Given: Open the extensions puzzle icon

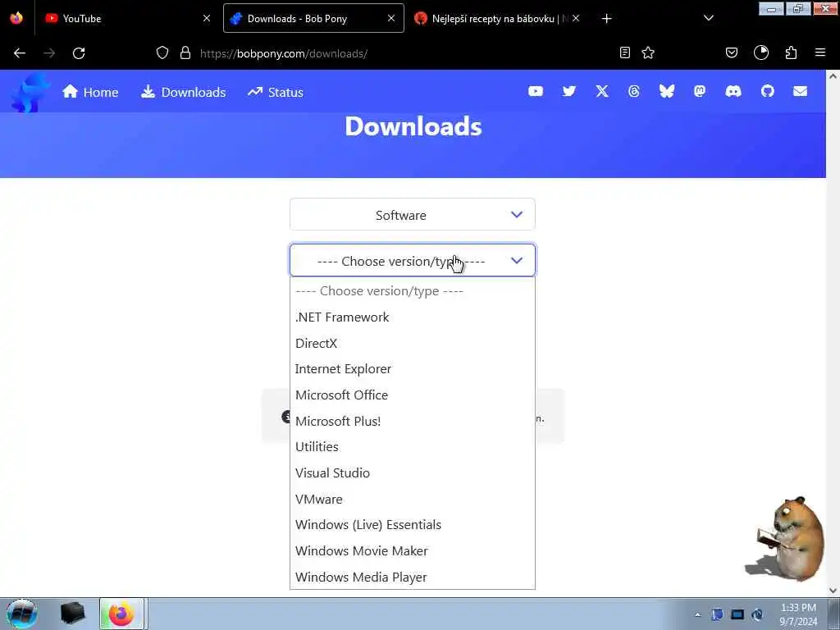Looking at the screenshot, I should (792, 52).
